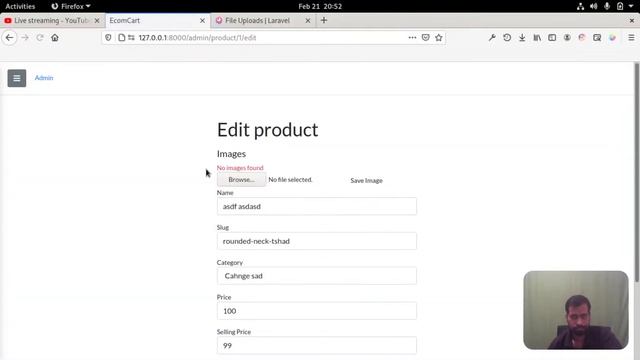Click the No images found text
This screenshot has width=640, height=360.
tap(240, 168)
